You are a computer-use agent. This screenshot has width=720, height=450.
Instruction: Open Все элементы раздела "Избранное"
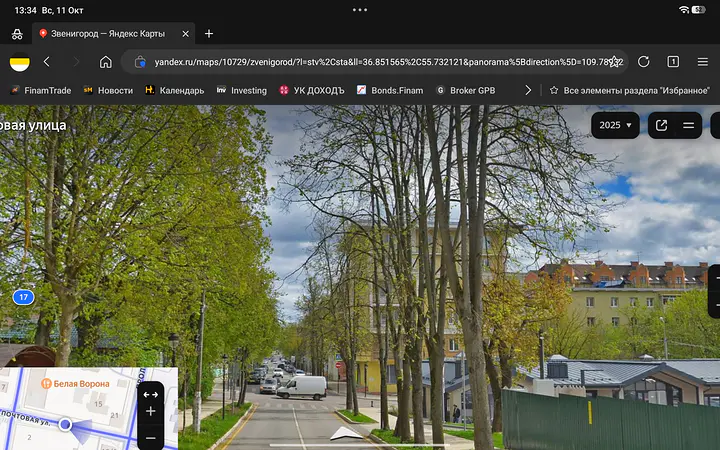(630, 90)
